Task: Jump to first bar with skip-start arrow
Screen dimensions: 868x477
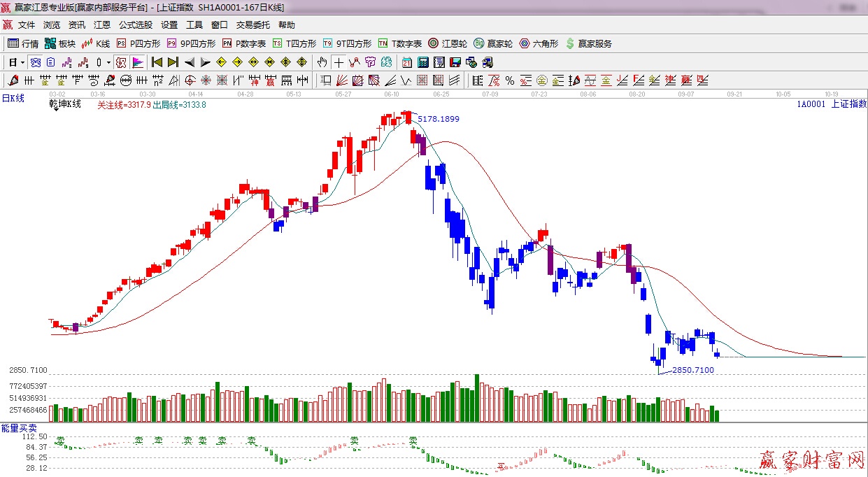Action: pos(157,62)
